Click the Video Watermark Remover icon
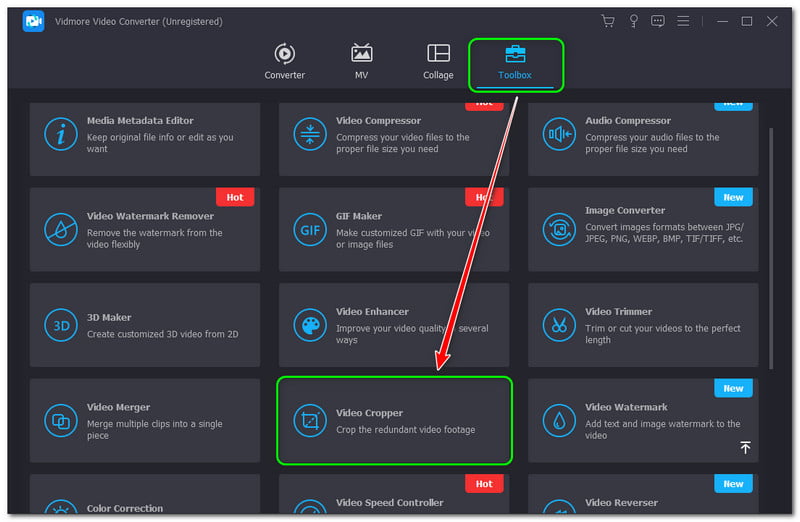Screen dimensions: 800x522 point(61,230)
